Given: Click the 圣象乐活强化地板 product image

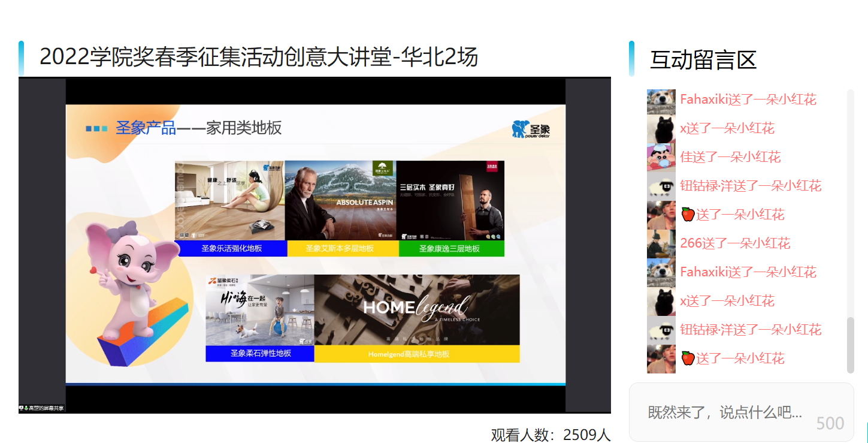Looking at the screenshot, I should click(x=229, y=200).
